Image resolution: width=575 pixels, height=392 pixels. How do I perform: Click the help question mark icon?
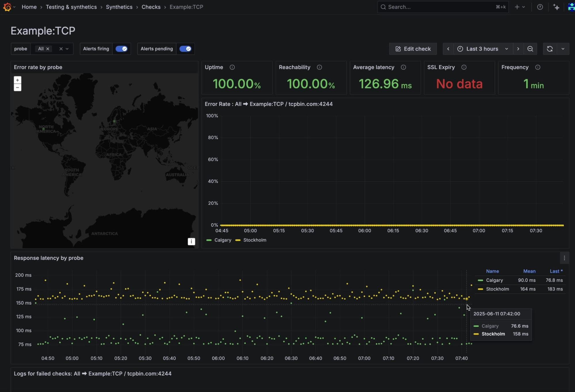(x=540, y=7)
